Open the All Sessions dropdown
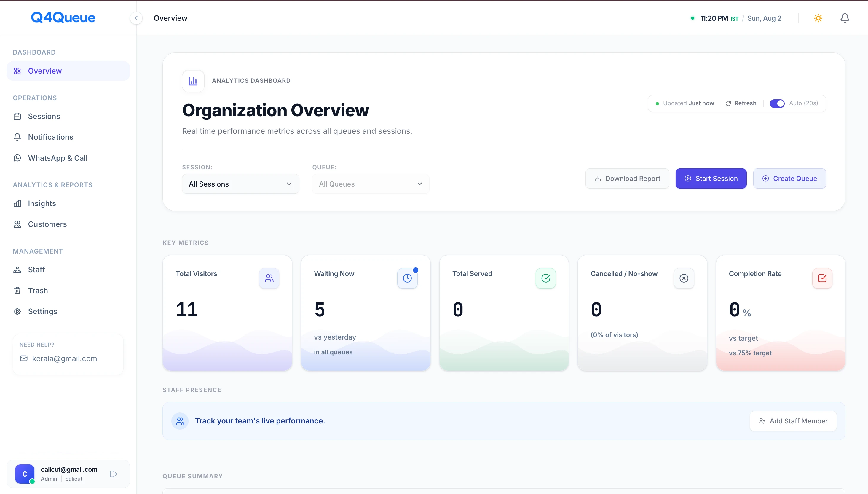The image size is (868, 494). pyautogui.click(x=240, y=184)
